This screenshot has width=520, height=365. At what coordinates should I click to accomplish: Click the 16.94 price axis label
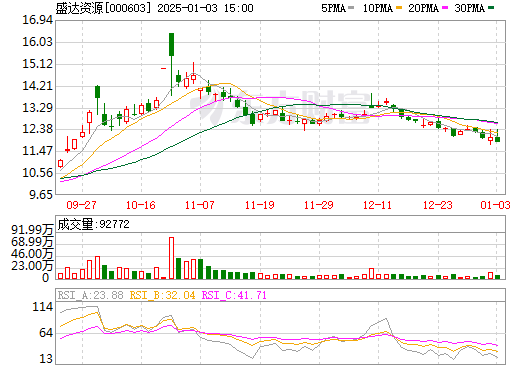pyautogui.click(x=37, y=20)
